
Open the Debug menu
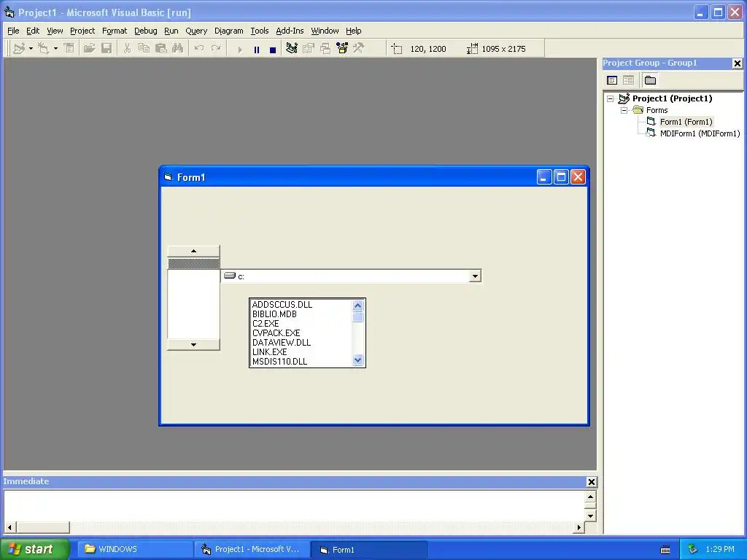[145, 31]
